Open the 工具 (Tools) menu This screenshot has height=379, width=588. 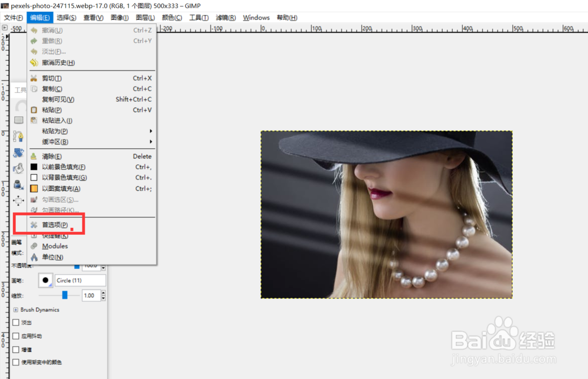pyautogui.click(x=199, y=18)
